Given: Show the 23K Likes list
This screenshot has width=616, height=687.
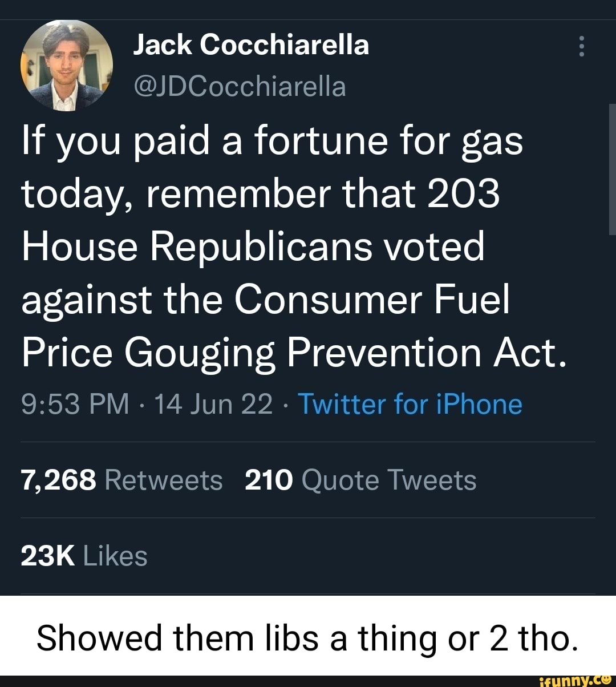Looking at the screenshot, I should pos(84,556).
